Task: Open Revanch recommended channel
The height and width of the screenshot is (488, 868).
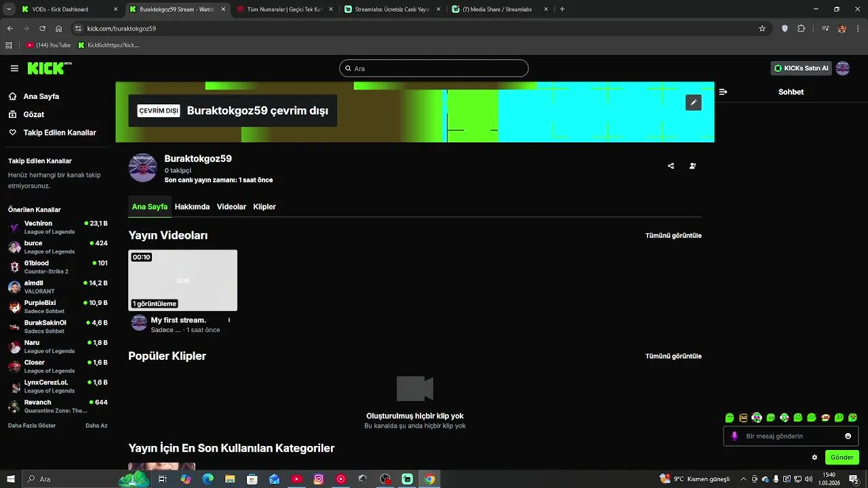Action: point(58,406)
